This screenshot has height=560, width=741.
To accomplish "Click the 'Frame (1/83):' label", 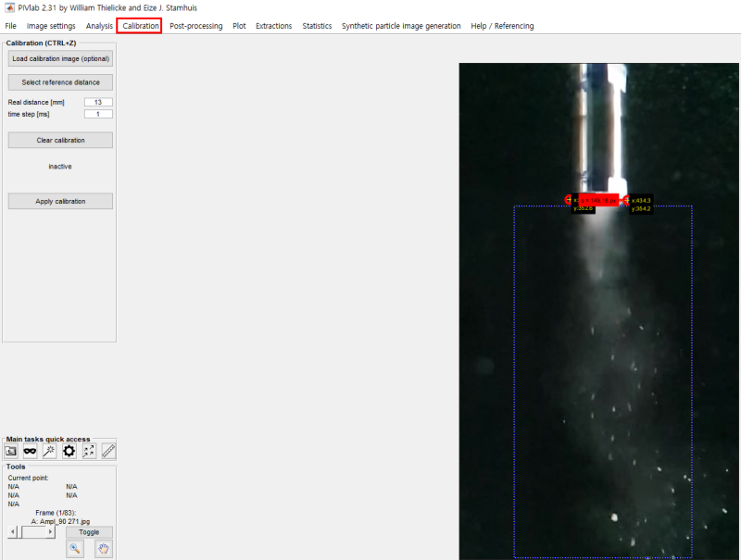I will pyautogui.click(x=56, y=513).
